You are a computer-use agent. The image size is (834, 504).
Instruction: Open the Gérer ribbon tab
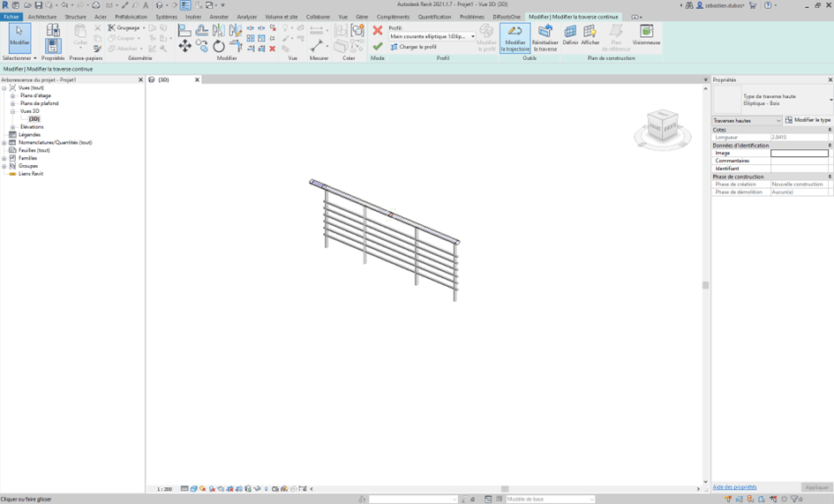tap(362, 17)
